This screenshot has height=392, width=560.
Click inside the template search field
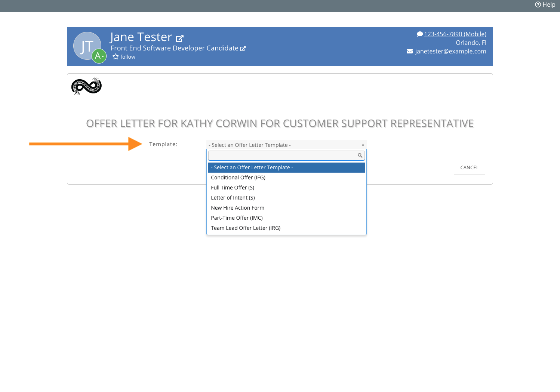[282, 155]
